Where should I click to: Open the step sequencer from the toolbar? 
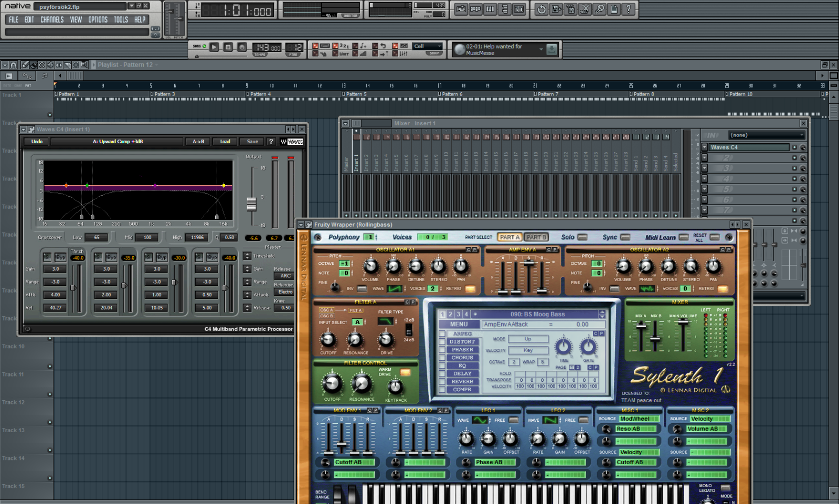coord(475,9)
